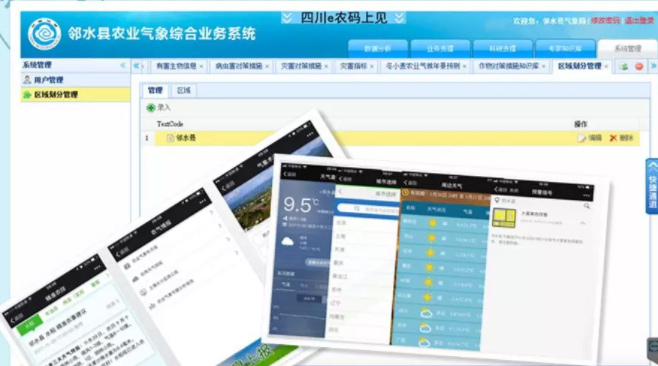Click the 编辑 edit icon in 邻水县 row
Image resolution: width=658 pixels, height=366 pixels.
[x=582, y=138]
